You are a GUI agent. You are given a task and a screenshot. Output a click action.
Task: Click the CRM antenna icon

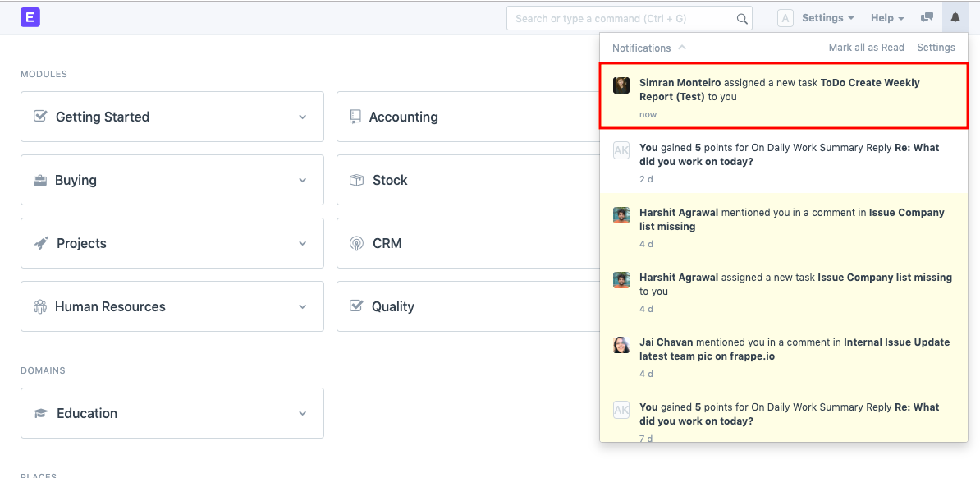click(355, 243)
